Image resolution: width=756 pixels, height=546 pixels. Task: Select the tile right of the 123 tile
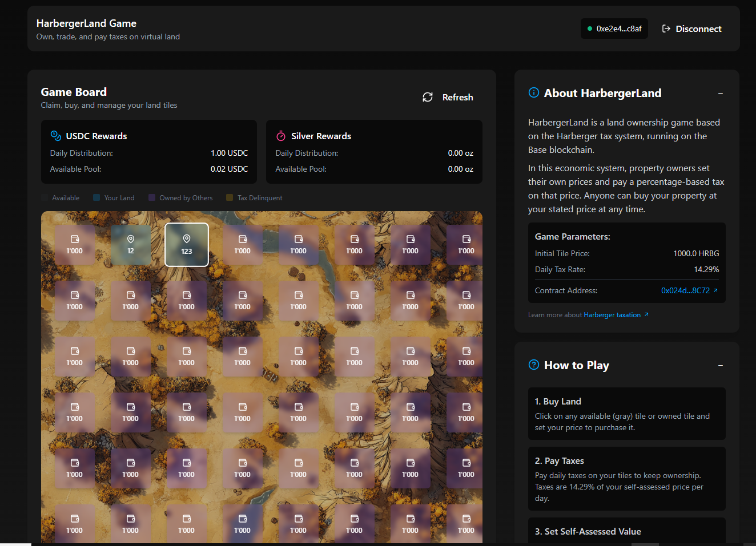(243, 245)
